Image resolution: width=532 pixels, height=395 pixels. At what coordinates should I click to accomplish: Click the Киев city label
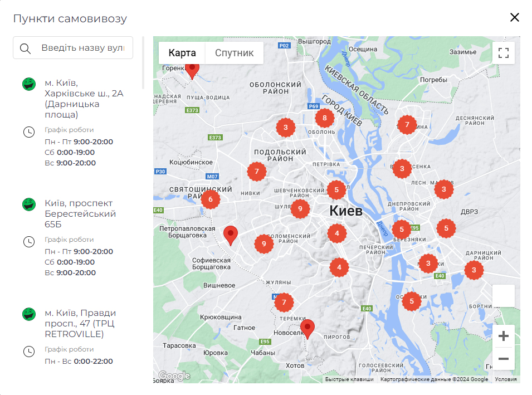[x=346, y=211]
